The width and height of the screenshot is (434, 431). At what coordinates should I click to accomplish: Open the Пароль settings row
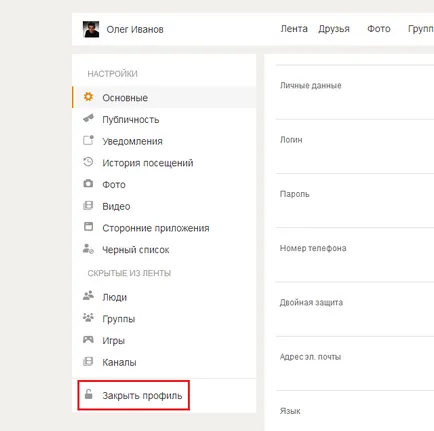click(x=355, y=201)
